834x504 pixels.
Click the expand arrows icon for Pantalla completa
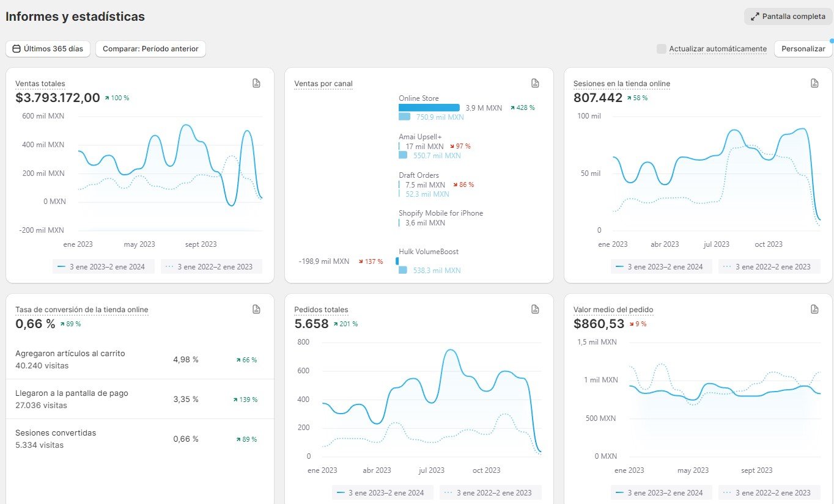755,16
